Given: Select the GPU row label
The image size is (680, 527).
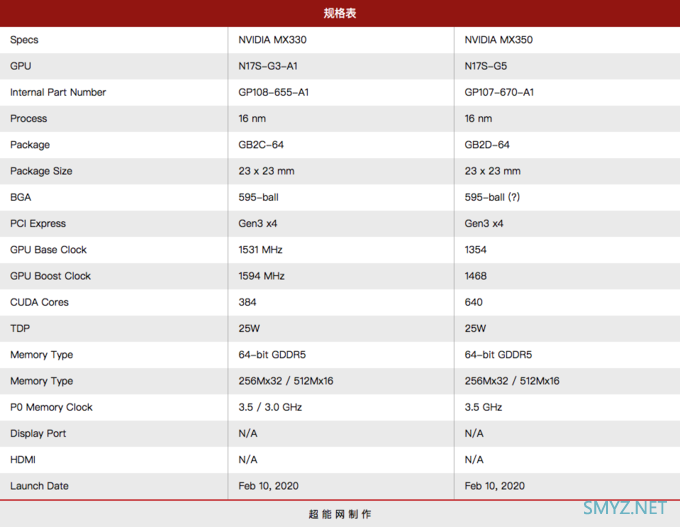Looking at the screenshot, I should point(21,66).
